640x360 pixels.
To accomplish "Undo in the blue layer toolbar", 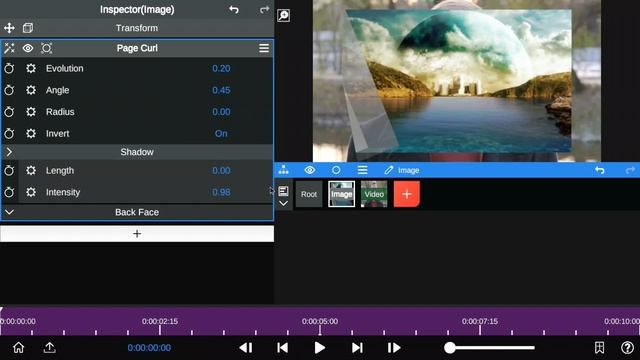I will [600, 170].
